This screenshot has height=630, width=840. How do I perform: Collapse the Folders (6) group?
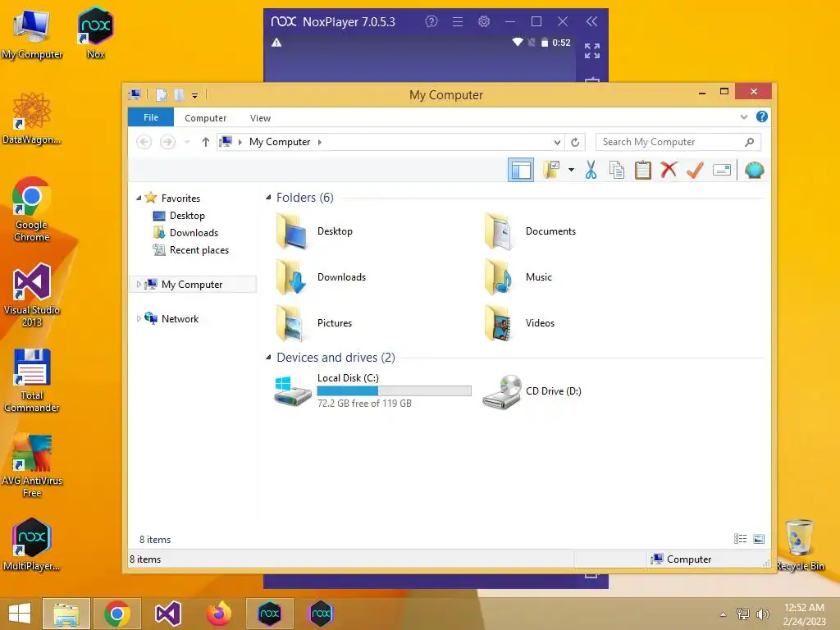[268, 198]
